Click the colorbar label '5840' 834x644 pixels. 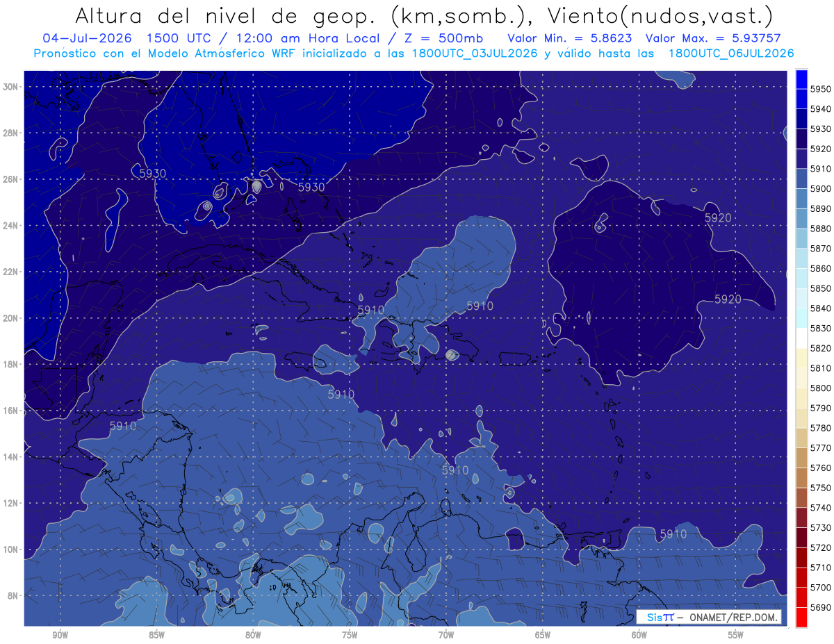(x=821, y=308)
